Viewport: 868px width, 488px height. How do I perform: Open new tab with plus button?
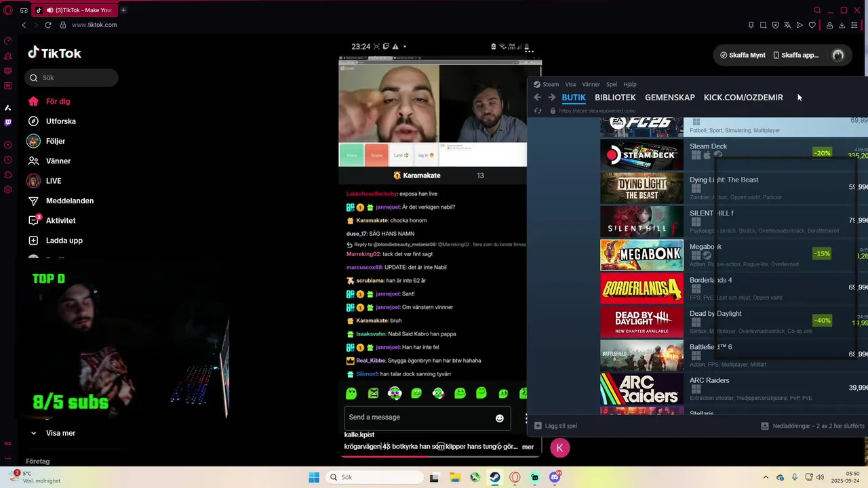coord(123,10)
